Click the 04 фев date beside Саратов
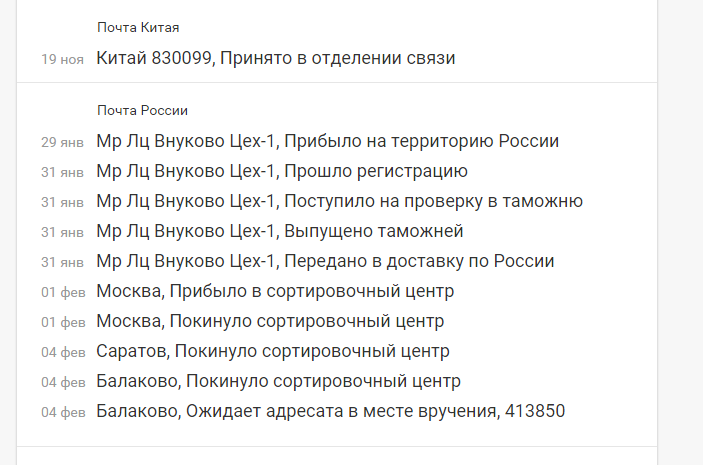The image size is (703, 465). (x=63, y=352)
